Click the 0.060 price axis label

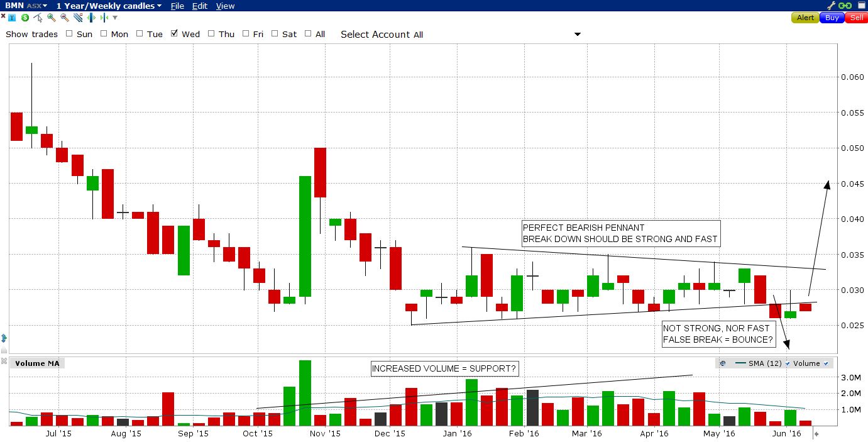click(853, 77)
